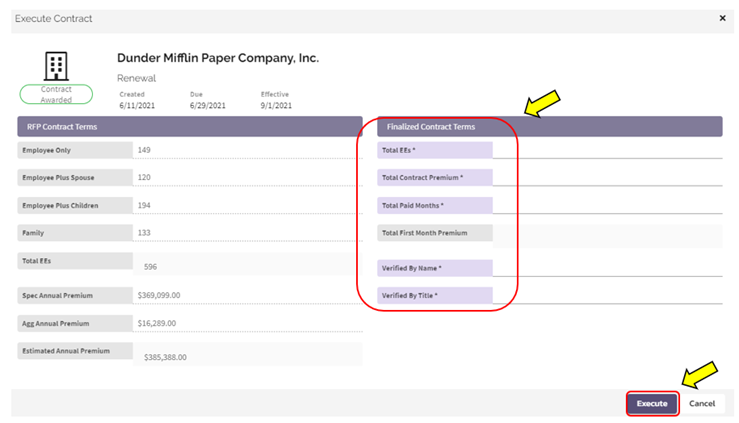Click the Estimated Annual Premium value $385,388.00
This screenshot has height=423, width=739.
(165, 358)
